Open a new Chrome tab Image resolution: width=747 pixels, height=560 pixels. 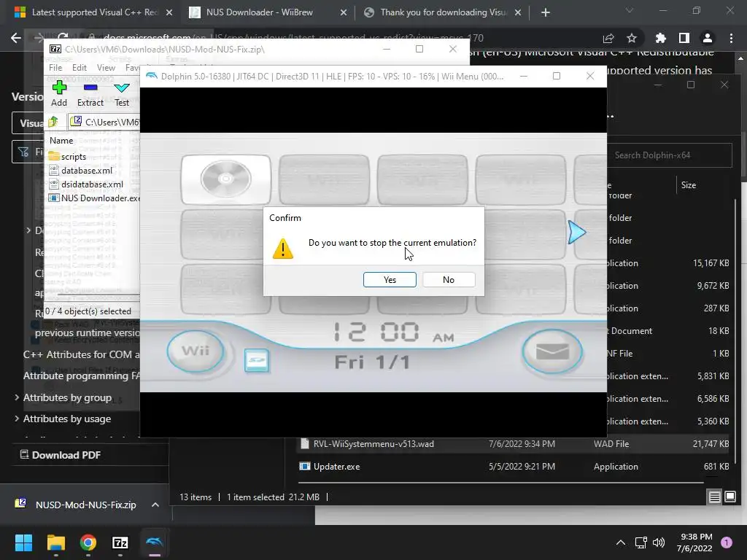point(546,12)
